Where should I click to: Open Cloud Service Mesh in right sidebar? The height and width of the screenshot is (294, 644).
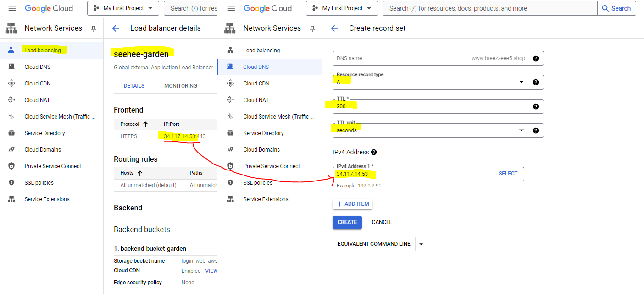[x=269, y=117]
